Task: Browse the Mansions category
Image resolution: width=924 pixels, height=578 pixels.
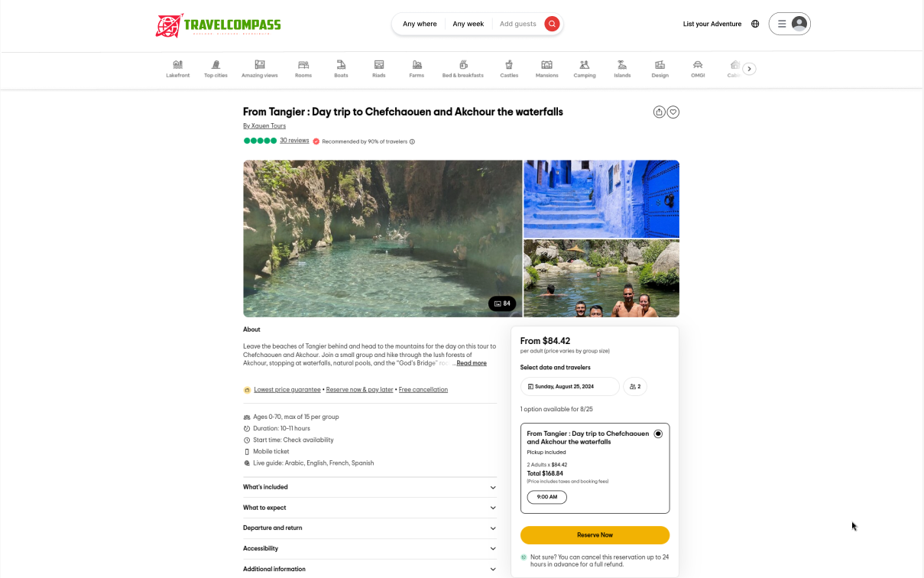Action: [x=546, y=69]
